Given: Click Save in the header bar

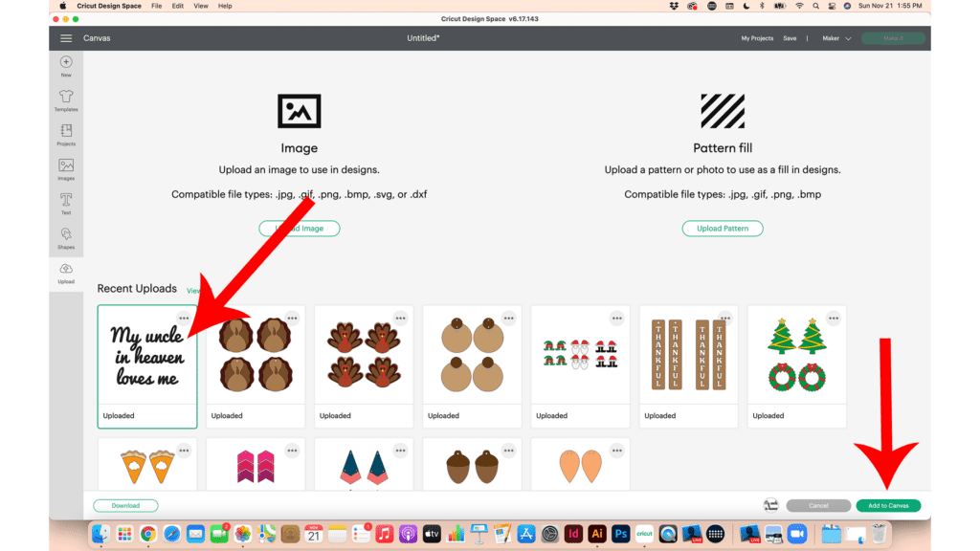Looking at the screenshot, I should (x=790, y=38).
